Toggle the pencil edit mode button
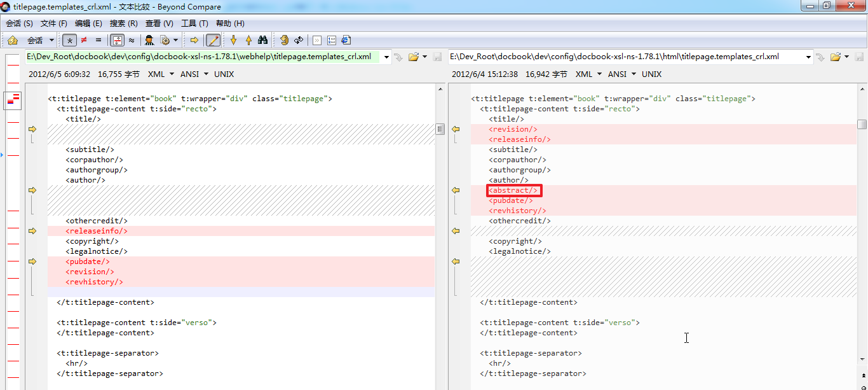This screenshot has width=868, height=390. [213, 40]
